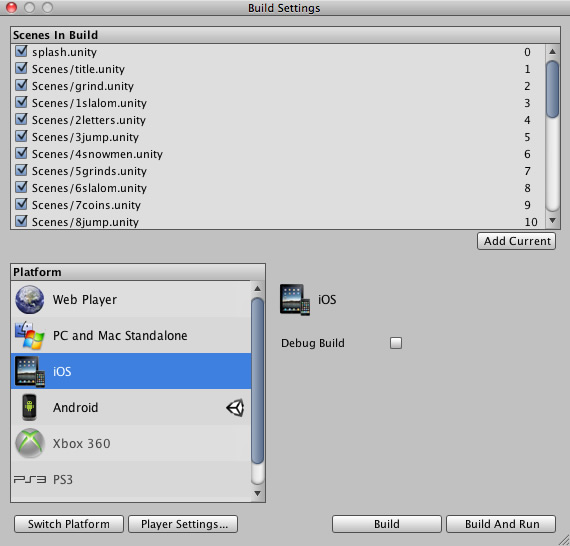Screen dimensions: 570x546
Task: Click the Xbox 360 logo icon
Action: click(x=30, y=443)
